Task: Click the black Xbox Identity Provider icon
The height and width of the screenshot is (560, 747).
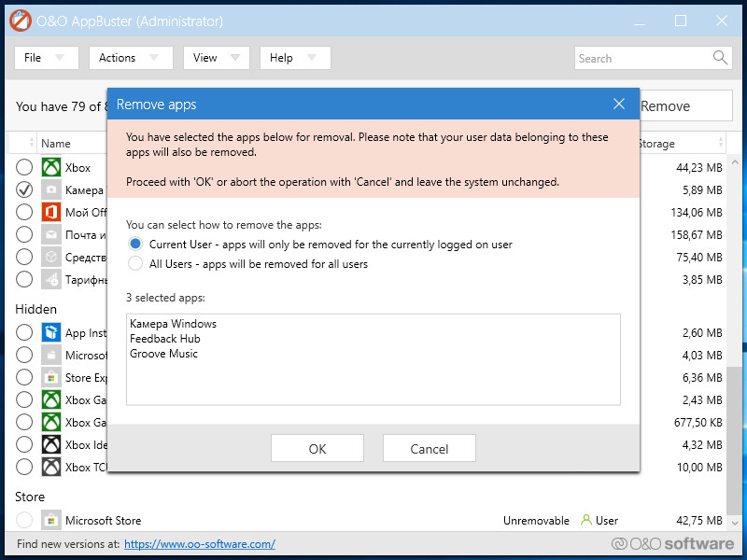Action: (x=51, y=444)
